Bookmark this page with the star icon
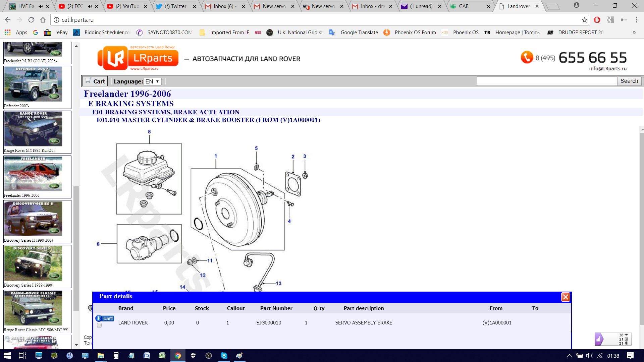Viewport: 644px width, 362px height. [585, 20]
